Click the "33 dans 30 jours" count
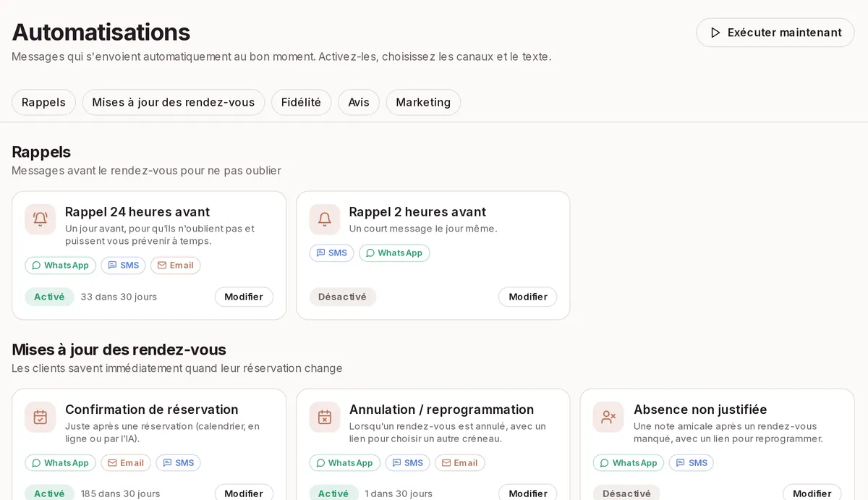Screen dimensions: 868x500 pos(119,297)
